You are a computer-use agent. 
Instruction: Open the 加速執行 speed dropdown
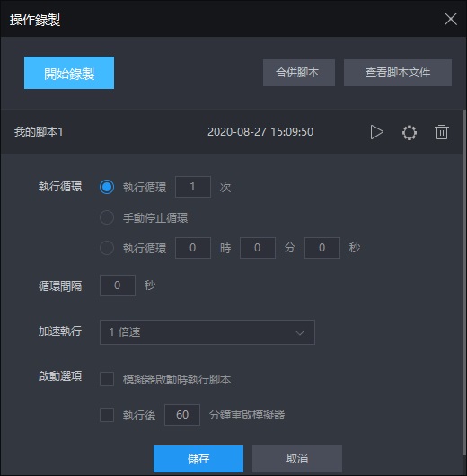[207, 332]
